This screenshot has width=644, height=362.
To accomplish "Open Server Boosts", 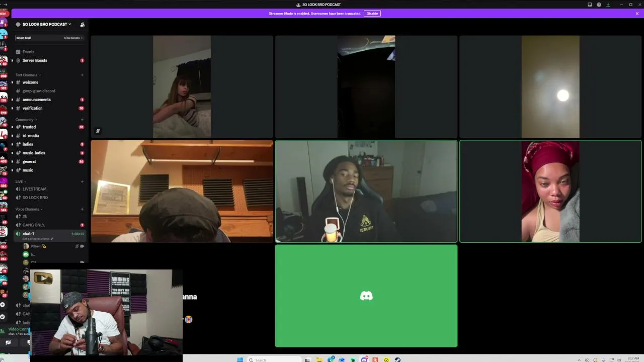I will tap(49, 60).
